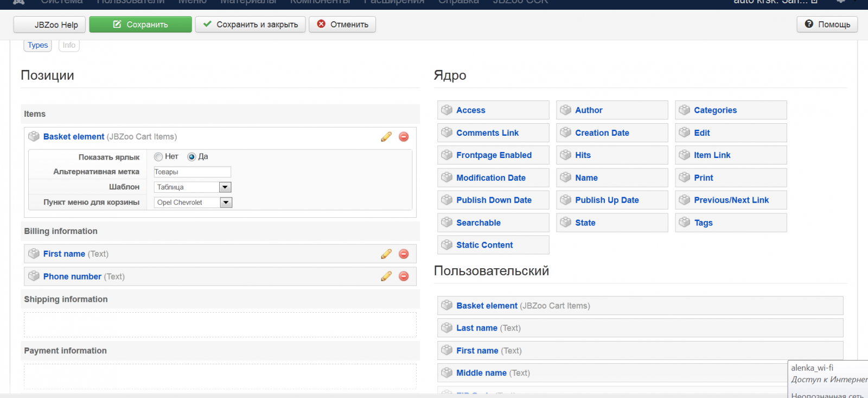Click 'Сохранить и закрыть' button
The height and width of the screenshot is (398, 868).
(x=251, y=24)
